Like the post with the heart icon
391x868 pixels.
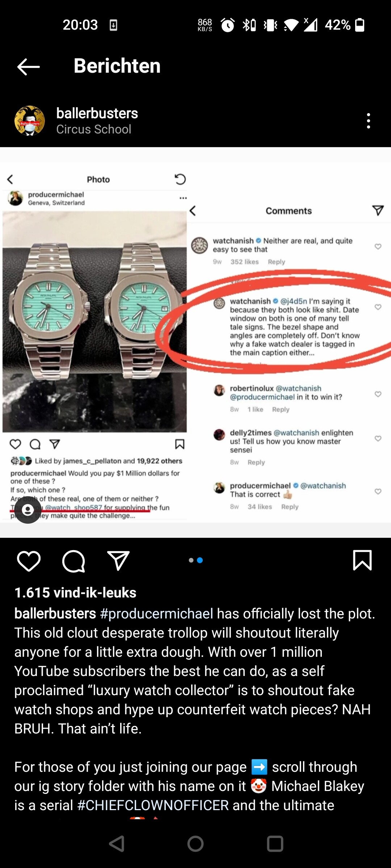[29, 561]
